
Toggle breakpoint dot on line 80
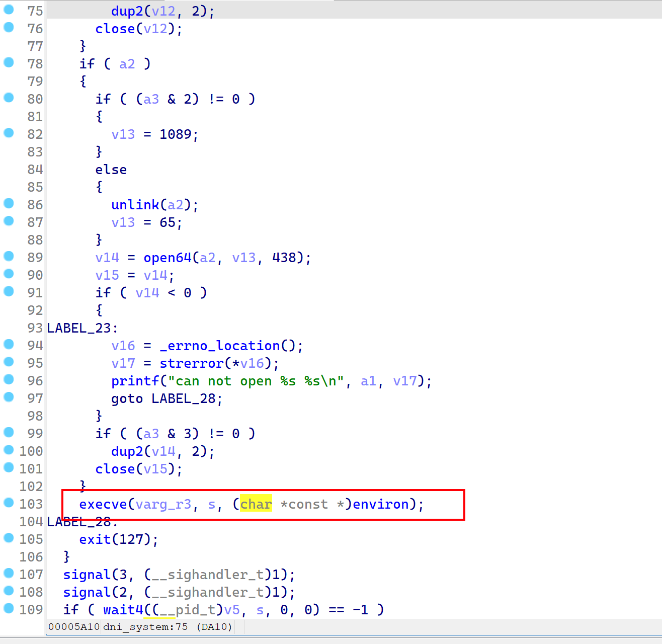pos(9,98)
